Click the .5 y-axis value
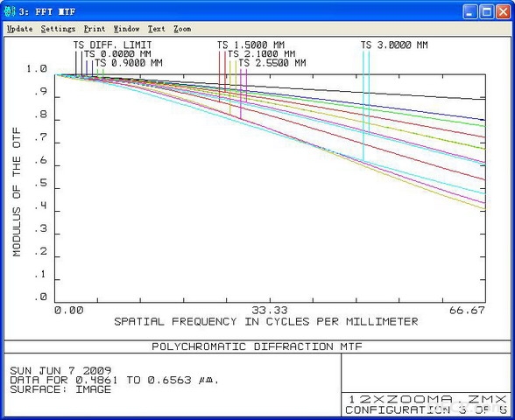 [x=40, y=183]
